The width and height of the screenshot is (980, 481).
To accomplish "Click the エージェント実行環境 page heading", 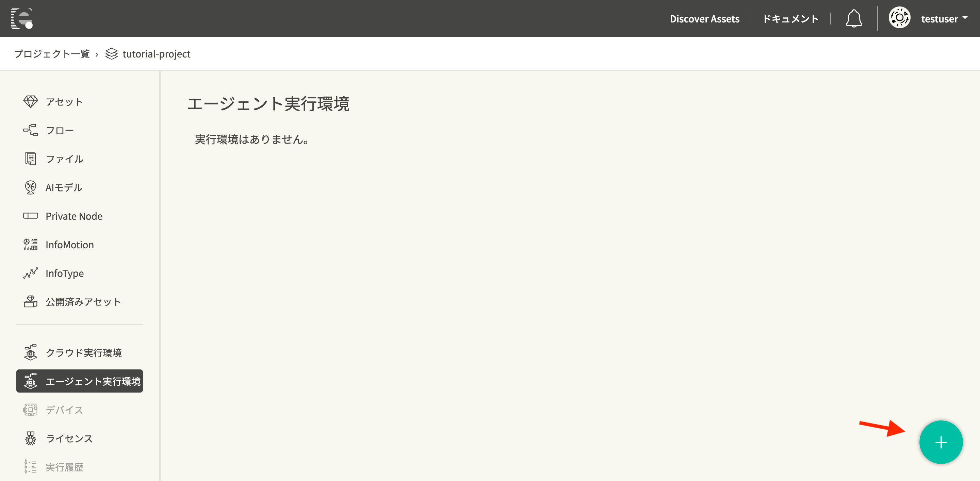I will pyautogui.click(x=268, y=104).
